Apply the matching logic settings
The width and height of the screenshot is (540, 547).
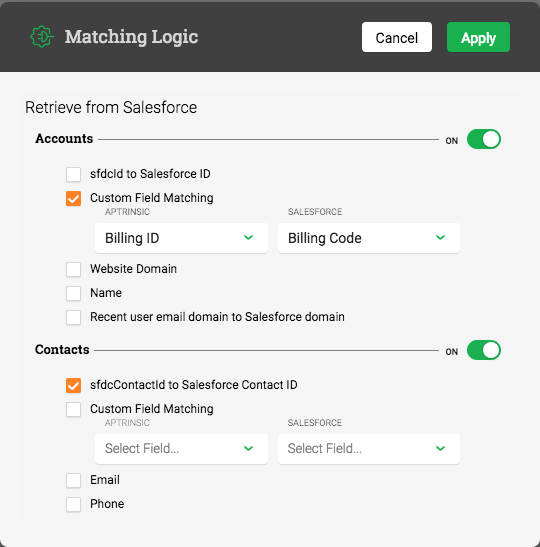[478, 37]
